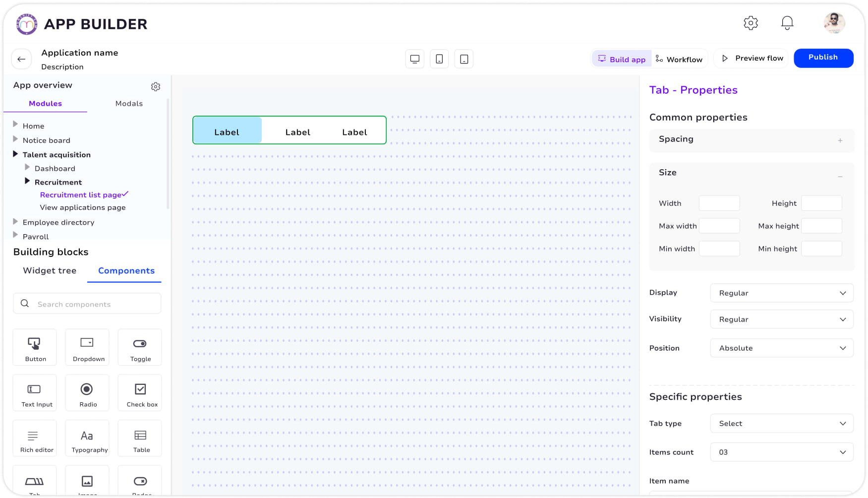Viewport: 868px width, 498px height.
Task: Add the Text Input component
Action: click(x=35, y=393)
